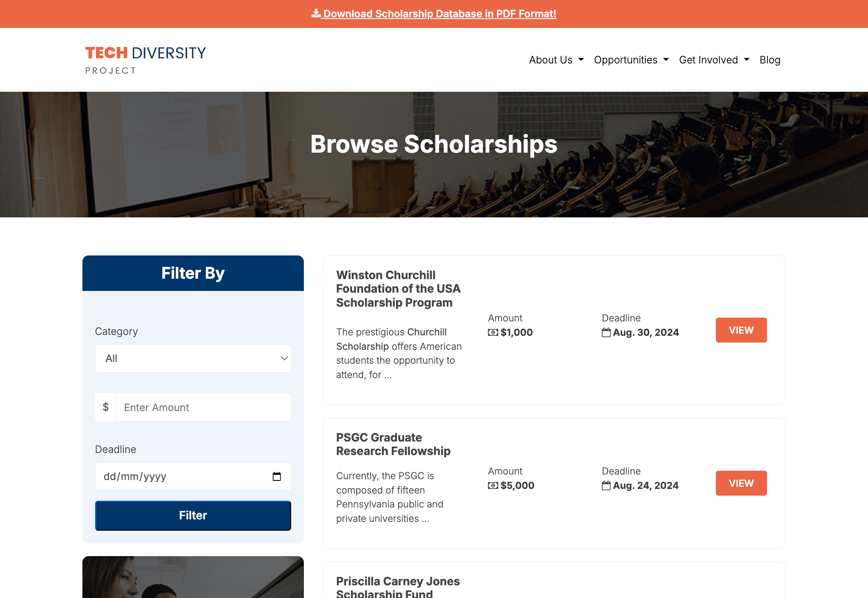Open the Opportunities menu
Image resolution: width=868 pixels, height=598 pixels.
pos(631,60)
